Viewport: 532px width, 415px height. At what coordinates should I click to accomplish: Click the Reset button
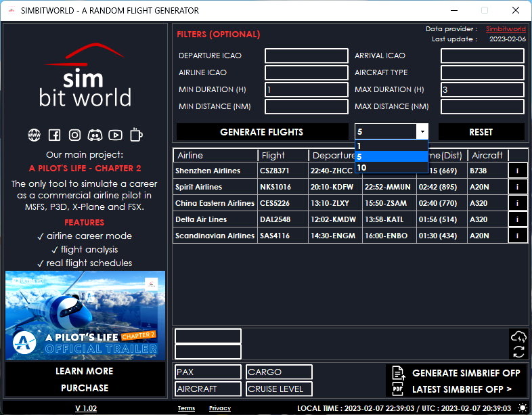[481, 131]
